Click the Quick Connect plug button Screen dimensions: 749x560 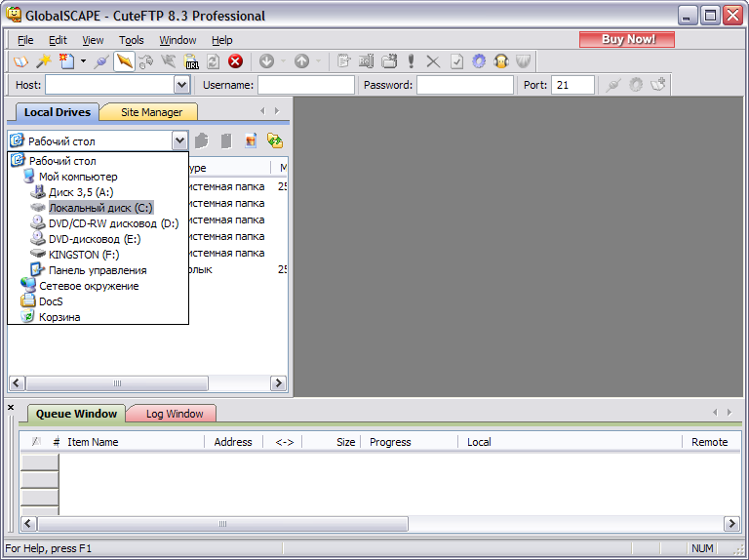pyautogui.click(x=613, y=85)
